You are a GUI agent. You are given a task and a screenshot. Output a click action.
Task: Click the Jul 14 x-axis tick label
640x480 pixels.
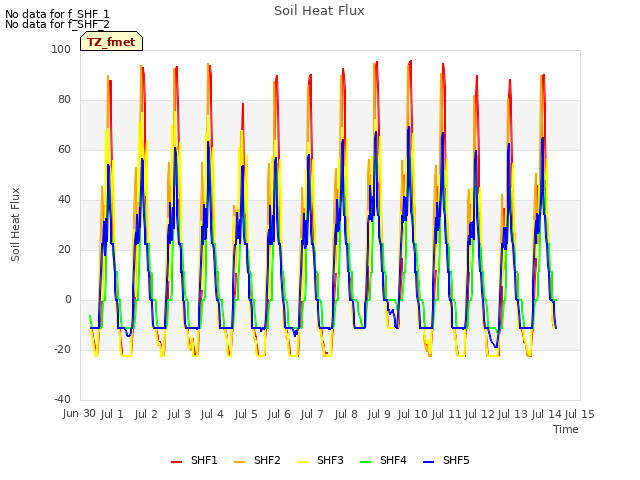[x=547, y=414]
